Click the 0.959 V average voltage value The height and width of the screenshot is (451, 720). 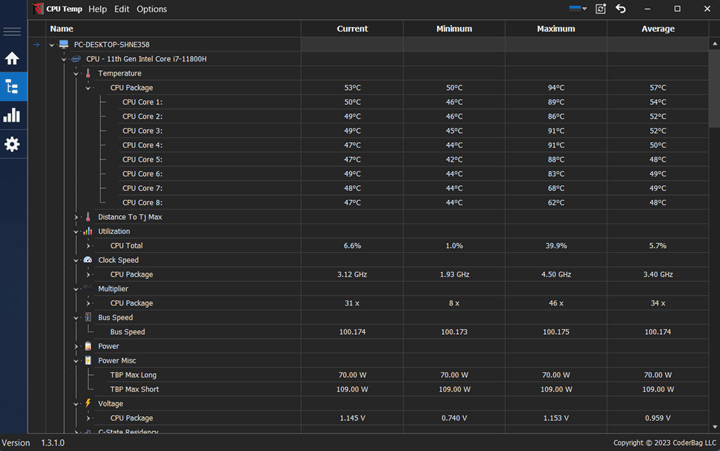tap(658, 418)
